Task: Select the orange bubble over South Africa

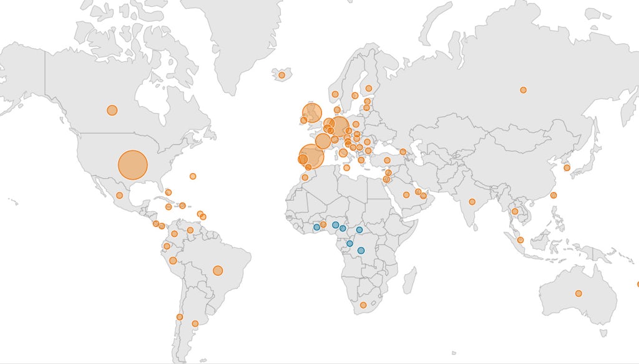Action: [363, 305]
